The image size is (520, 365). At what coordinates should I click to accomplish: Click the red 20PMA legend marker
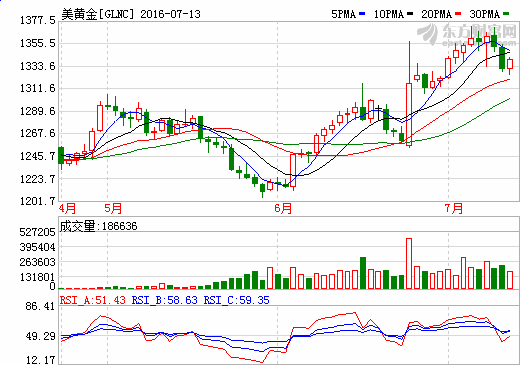(458, 14)
